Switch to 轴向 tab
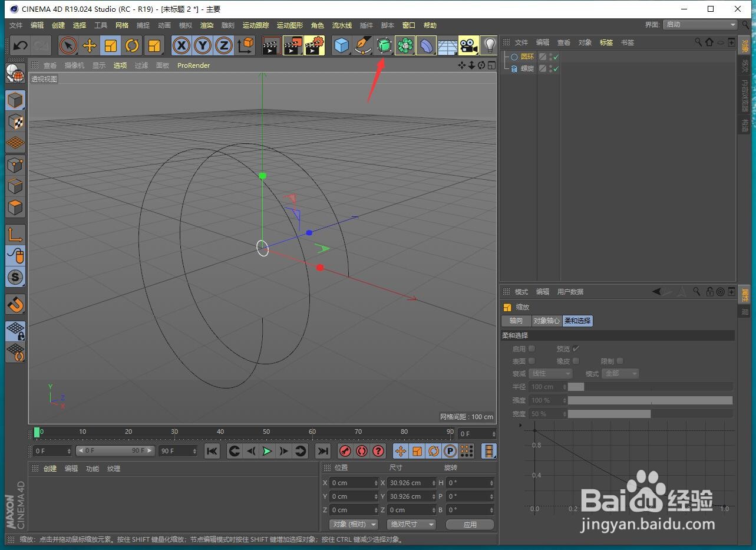The height and width of the screenshot is (550, 756). point(516,321)
